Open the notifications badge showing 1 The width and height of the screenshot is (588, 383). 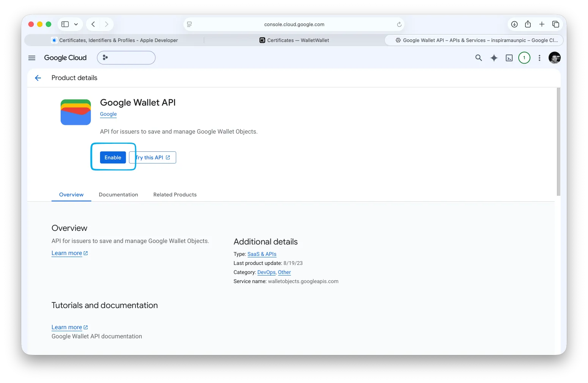(524, 58)
